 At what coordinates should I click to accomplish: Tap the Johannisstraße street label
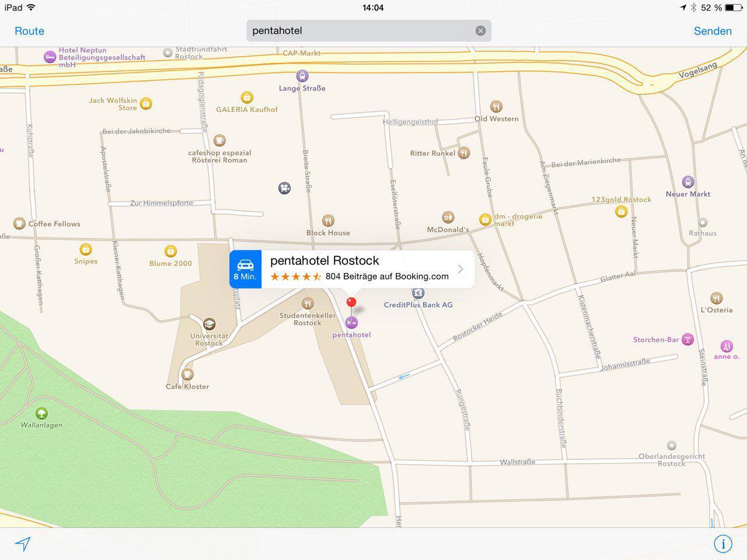[625, 365]
